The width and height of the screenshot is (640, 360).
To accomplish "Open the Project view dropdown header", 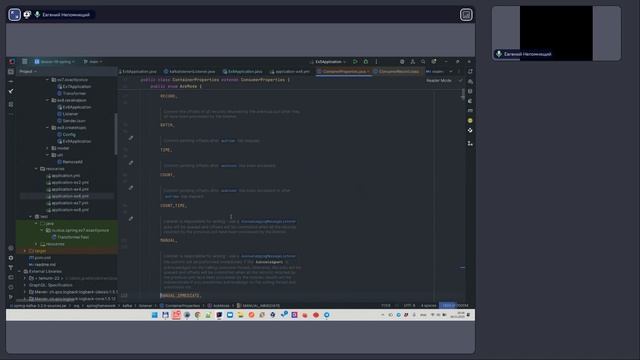I will [28, 71].
